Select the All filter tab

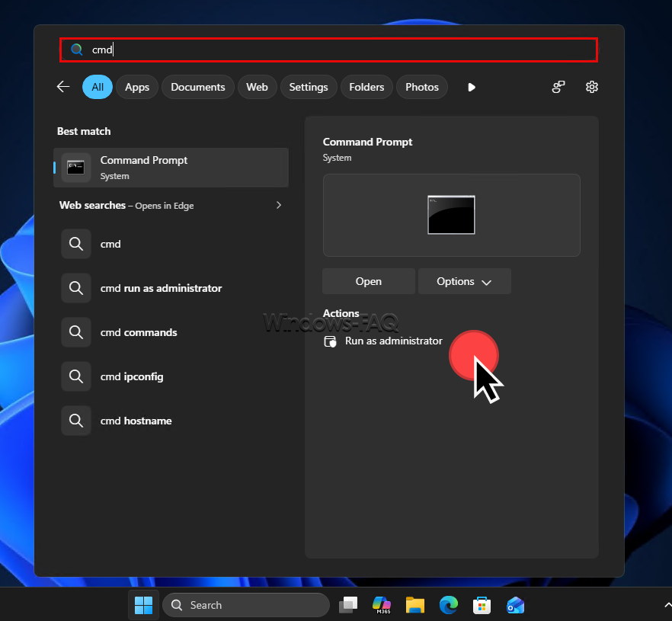pyautogui.click(x=98, y=87)
